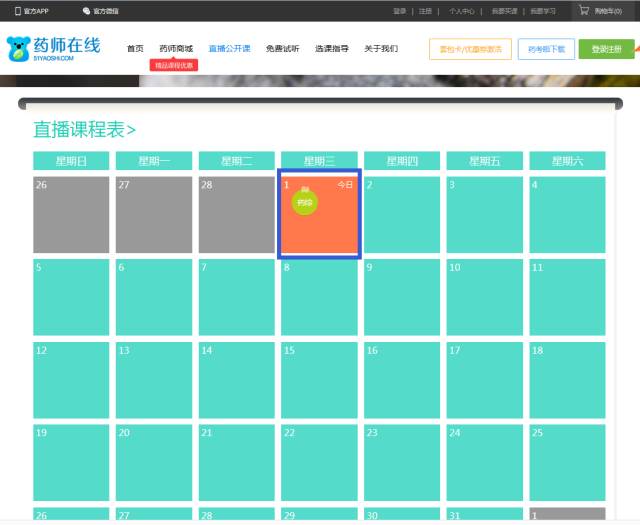Select calendar day 29
Image resolution: width=640 pixels, height=525 pixels.
319,514
